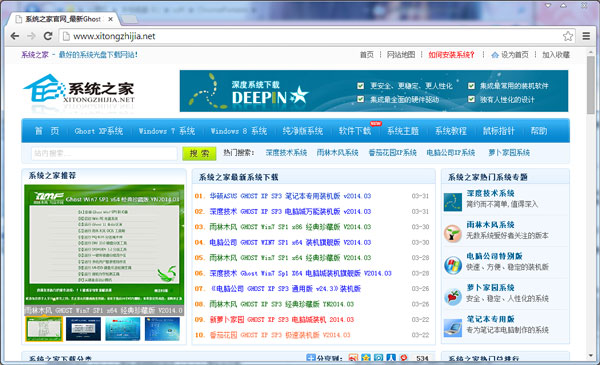Click the blue plus share icon
The width and height of the screenshot is (600, 365).
[311, 358]
